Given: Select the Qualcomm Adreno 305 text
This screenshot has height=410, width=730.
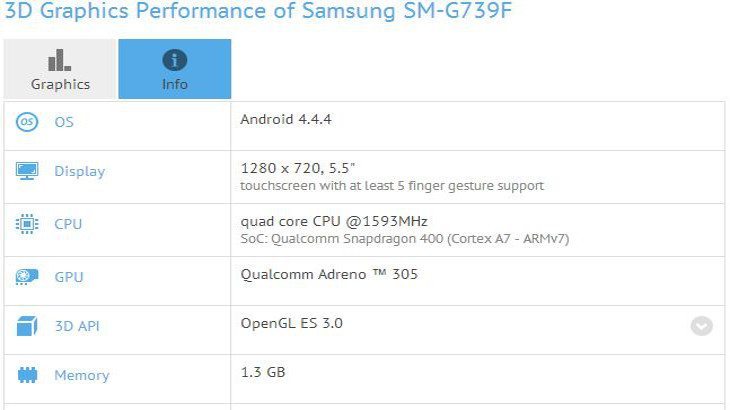Looking at the screenshot, I should pyautogui.click(x=329, y=274).
